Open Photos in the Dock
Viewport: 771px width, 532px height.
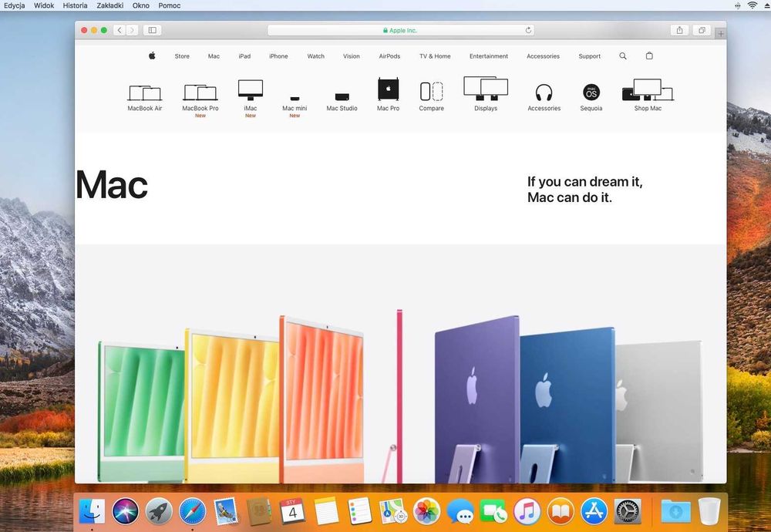(x=426, y=511)
